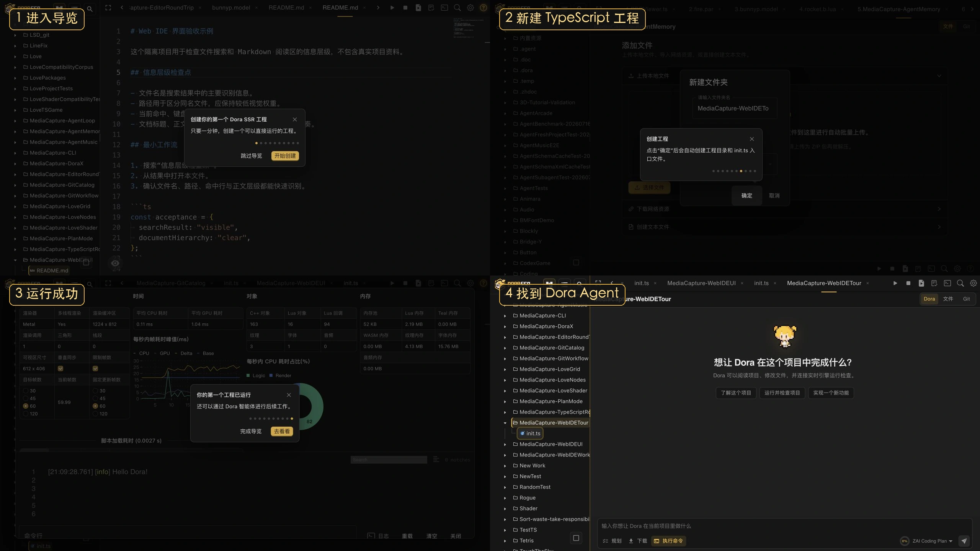Run the current file in panel 1 toolbar

coord(418,8)
